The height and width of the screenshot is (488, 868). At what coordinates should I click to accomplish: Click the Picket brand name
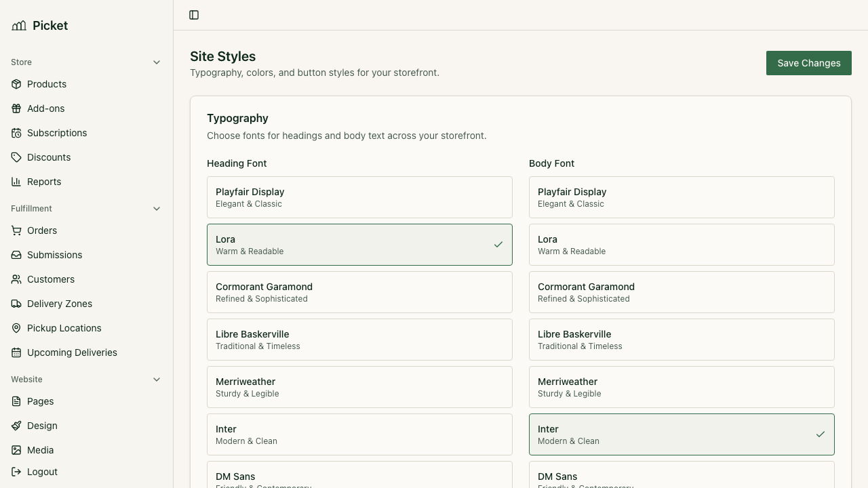[x=50, y=26]
